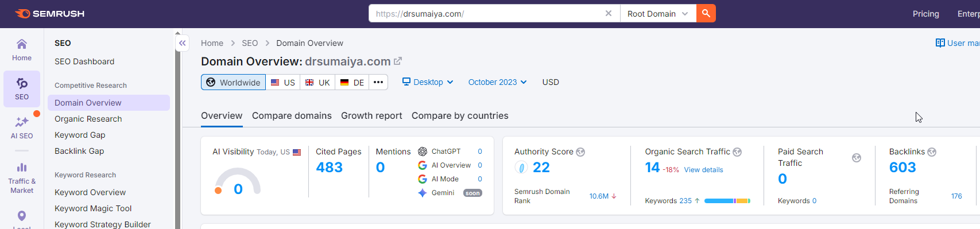Image resolution: width=980 pixels, height=229 pixels.
Task: Click the Authority Score 22 value
Action: [541, 167]
